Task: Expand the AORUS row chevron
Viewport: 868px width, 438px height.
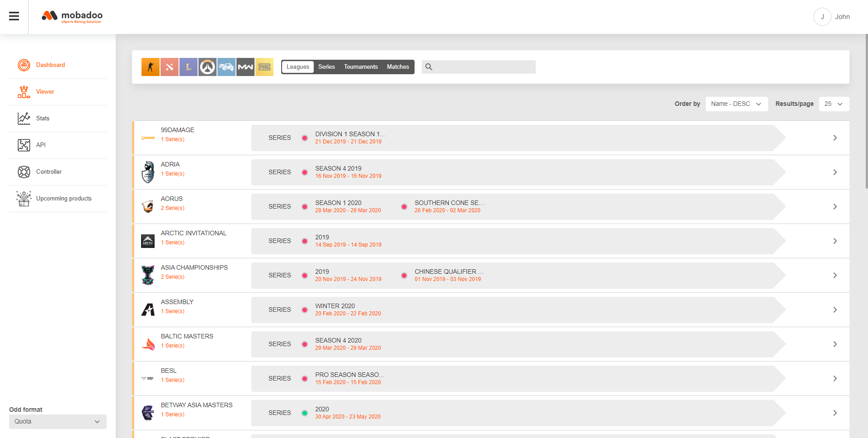Action: [x=835, y=207]
